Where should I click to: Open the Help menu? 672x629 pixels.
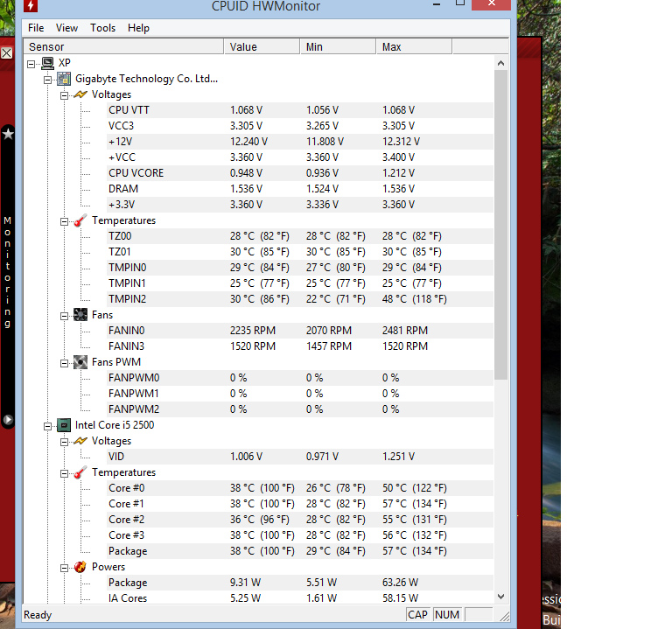click(x=138, y=28)
